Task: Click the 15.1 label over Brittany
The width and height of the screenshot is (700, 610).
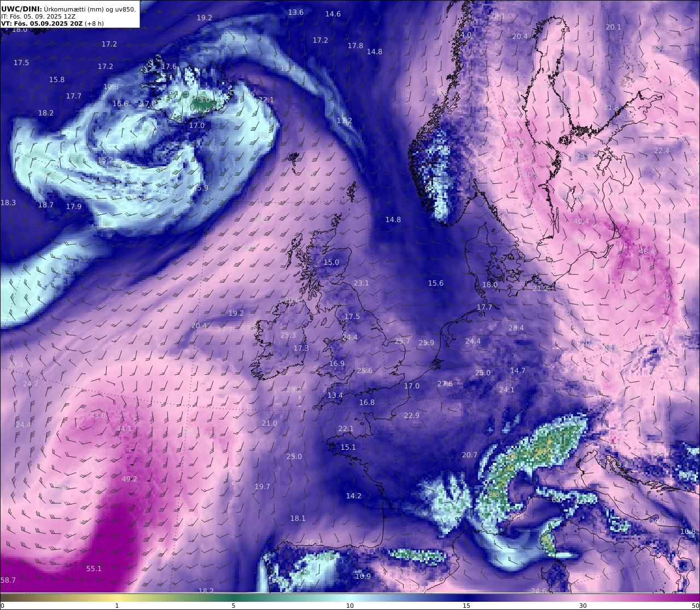Action: 348,447
